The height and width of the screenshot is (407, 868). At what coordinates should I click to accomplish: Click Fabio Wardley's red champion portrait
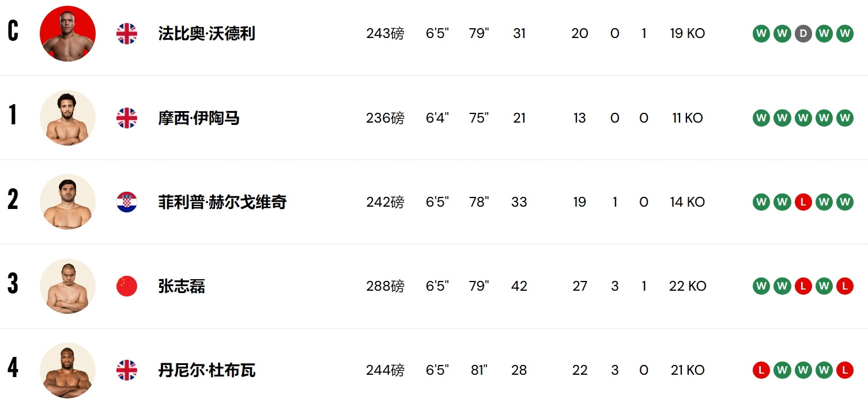[x=67, y=34]
